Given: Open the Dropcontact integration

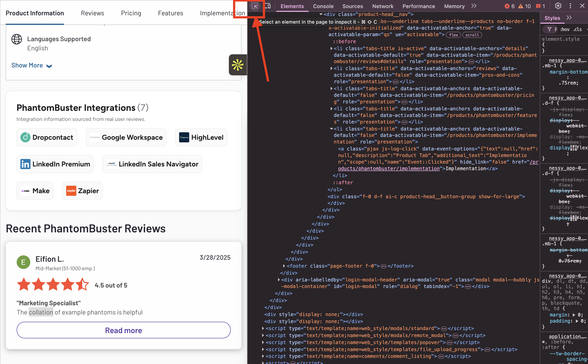Looking at the screenshot, I should pyautogui.click(x=47, y=138).
